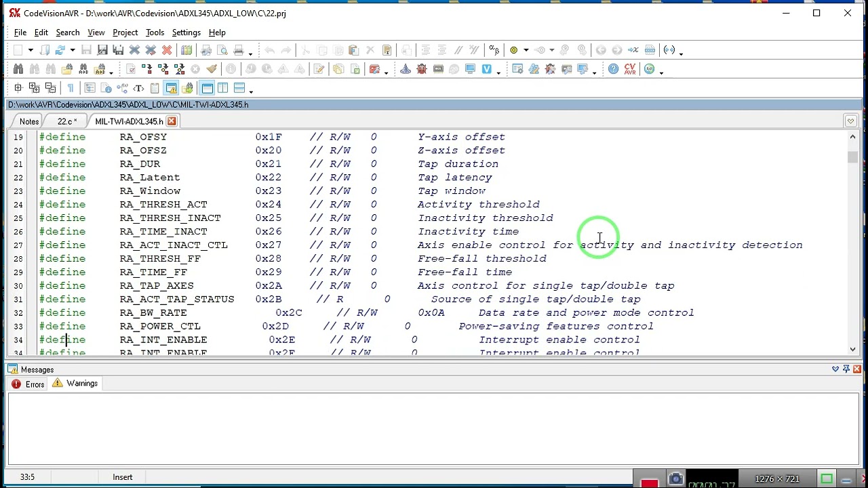Click the RA_BW_RATE define text
This screenshot has width=868, height=488.
(153, 312)
